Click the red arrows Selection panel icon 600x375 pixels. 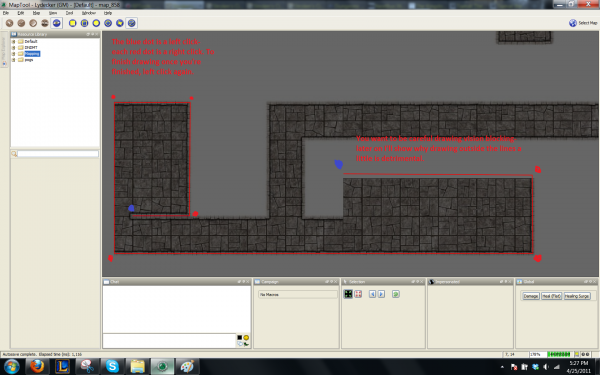click(358, 294)
